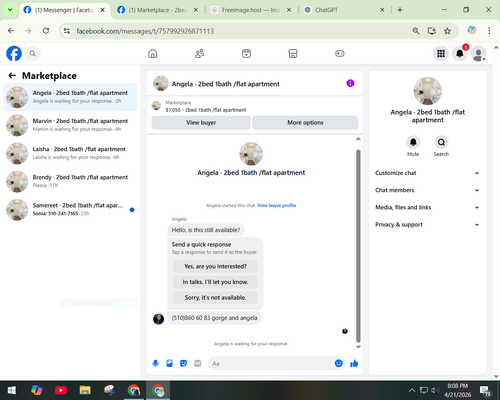This screenshot has width=500, height=400.
Task: Open the Gaming icon in top navigation
Action: (340, 53)
